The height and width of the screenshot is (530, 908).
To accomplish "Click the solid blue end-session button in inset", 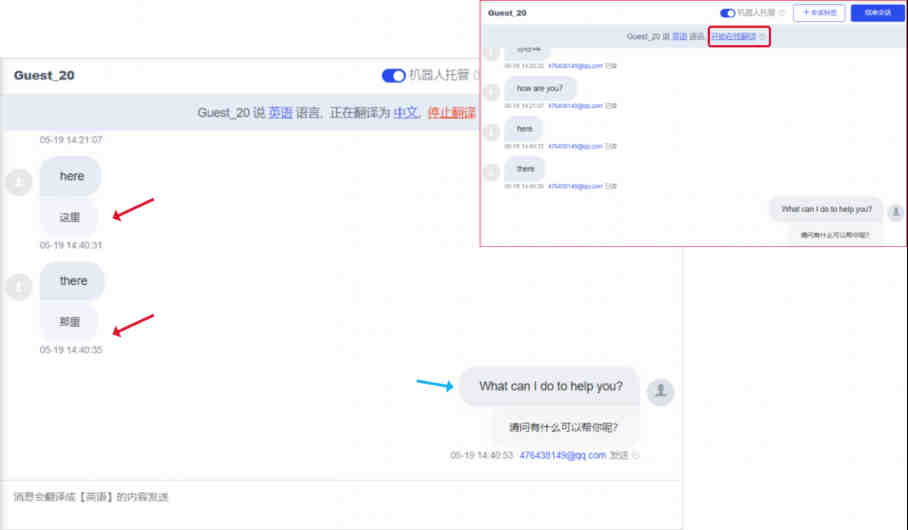I will pos(877,13).
